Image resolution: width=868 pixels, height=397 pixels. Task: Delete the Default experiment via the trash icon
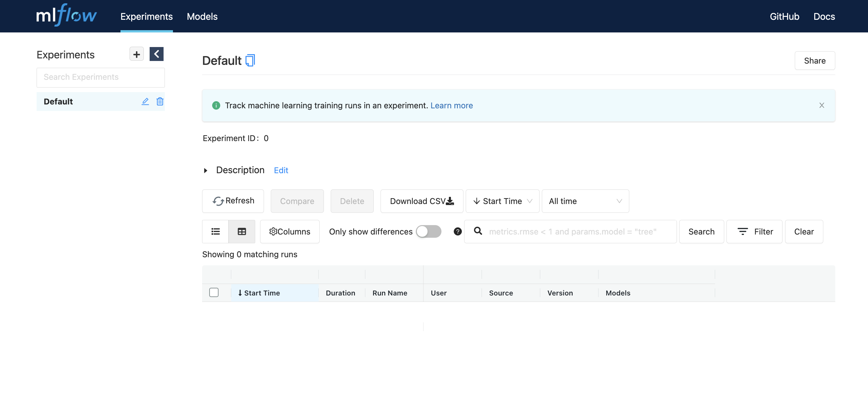point(160,101)
